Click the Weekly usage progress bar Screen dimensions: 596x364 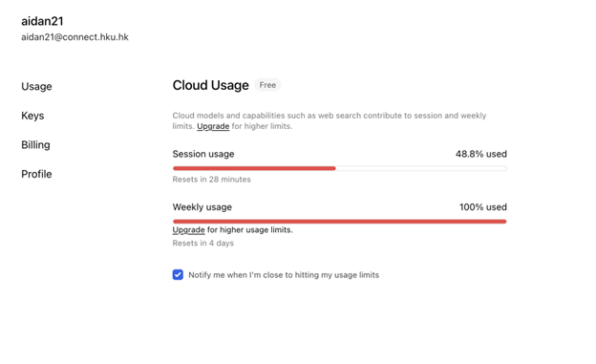point(339,222)
